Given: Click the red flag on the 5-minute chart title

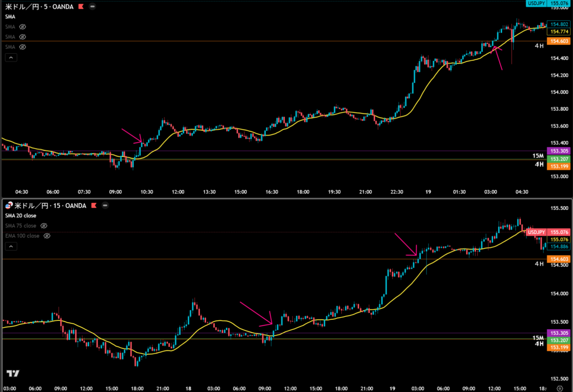Looking at the screenshot, I should coord(81,7).
